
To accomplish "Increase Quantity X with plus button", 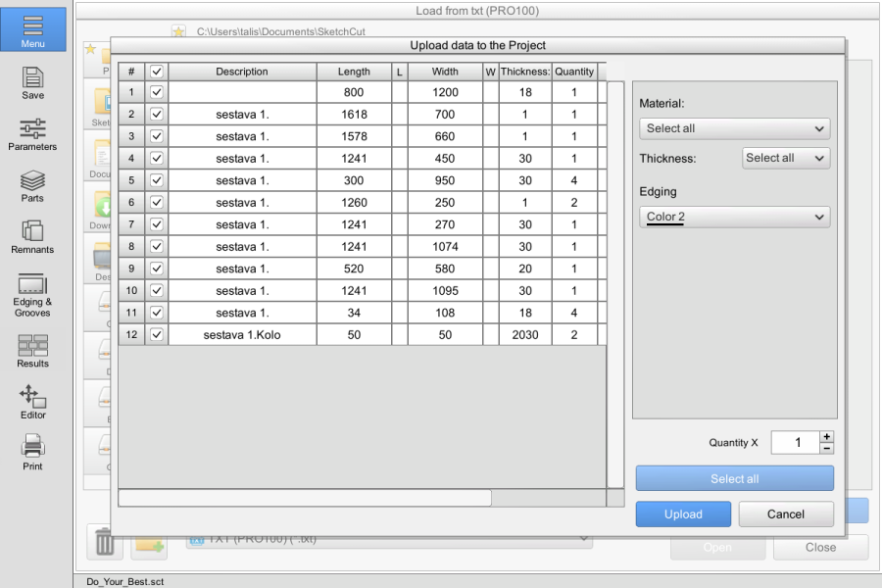I will 827,437.
